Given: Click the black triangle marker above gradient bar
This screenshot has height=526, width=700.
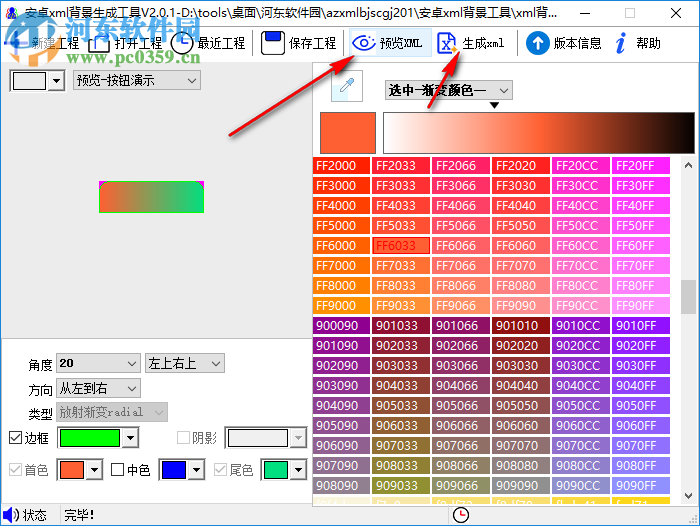Looking at the screenshot, I should pos(494,105).
